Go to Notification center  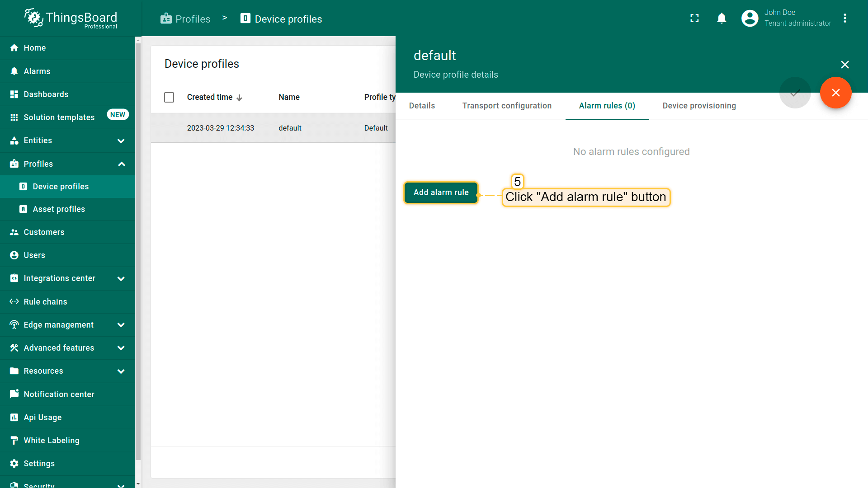[x=59, y=394]
